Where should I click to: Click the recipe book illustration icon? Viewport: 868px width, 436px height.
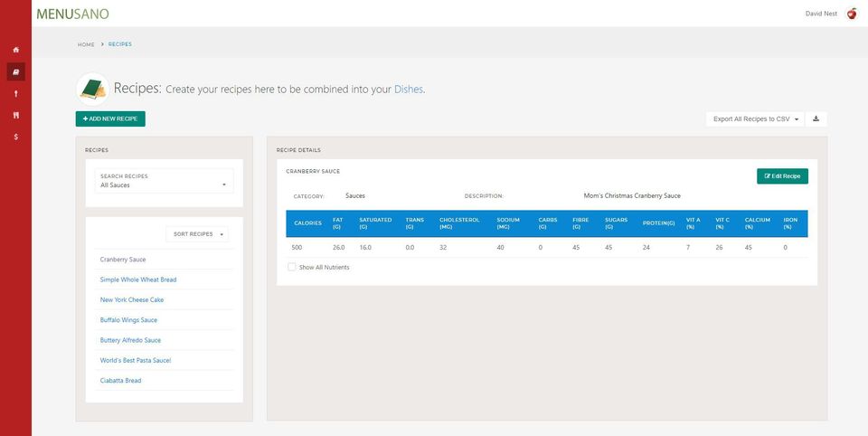coord(92,89)
